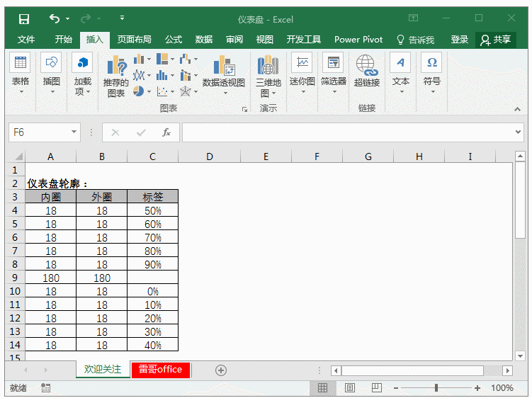Screen dimensions: 532x398
Task: Insert a line or area chart icon
Action: pyautogui.click(x=139, y=75)
